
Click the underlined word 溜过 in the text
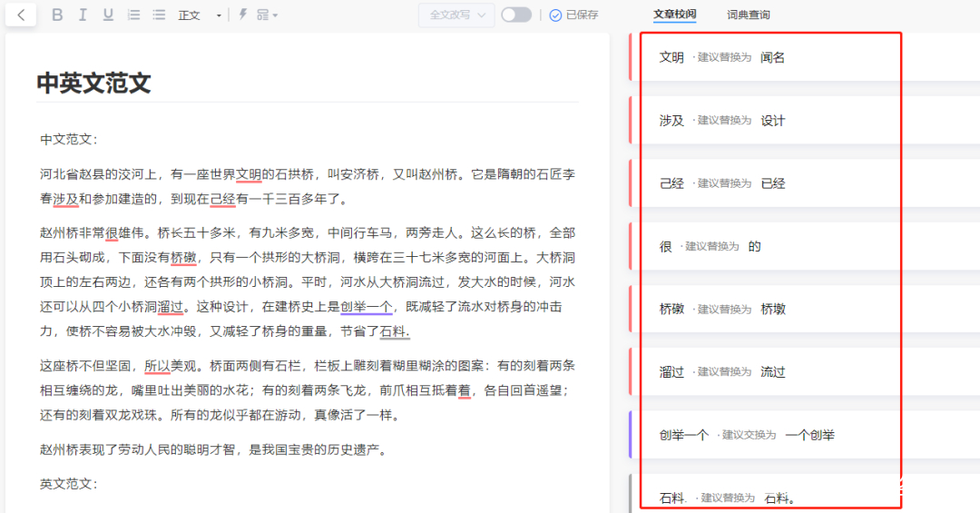(171, 307)
